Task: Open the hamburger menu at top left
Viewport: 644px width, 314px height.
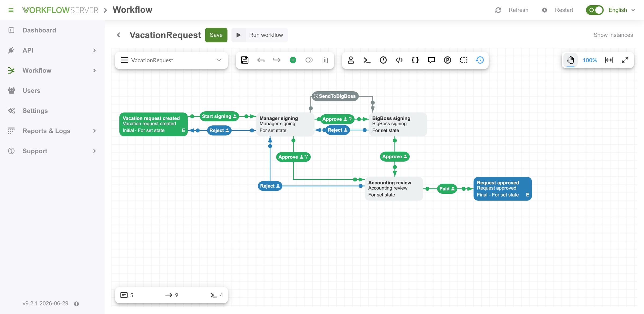Action: coord(11,10)
